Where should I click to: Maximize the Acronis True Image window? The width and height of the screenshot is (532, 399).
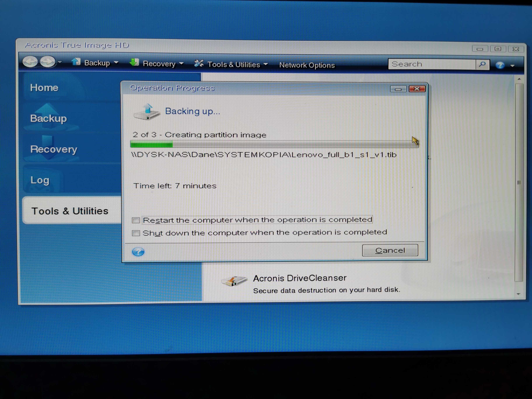pyautogui.click(x=498, y=49)
